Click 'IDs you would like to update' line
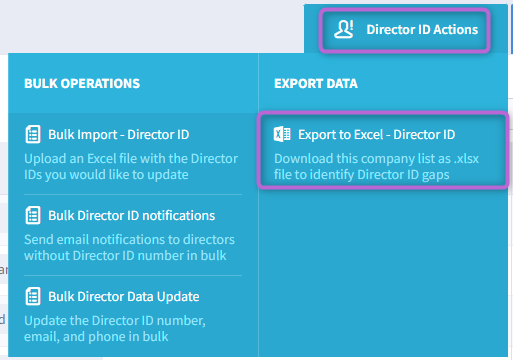Image resolution: width=513 pixels, height=360 pixels. point(106,175)
